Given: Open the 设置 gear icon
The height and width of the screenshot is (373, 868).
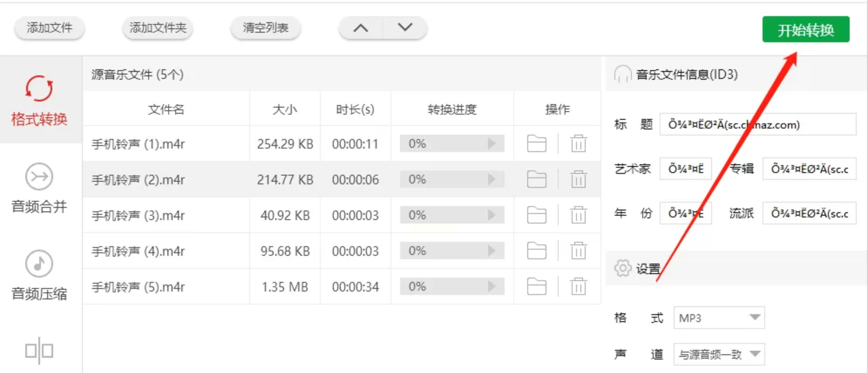Looking at the screenshot, I should tap(623, 268).
